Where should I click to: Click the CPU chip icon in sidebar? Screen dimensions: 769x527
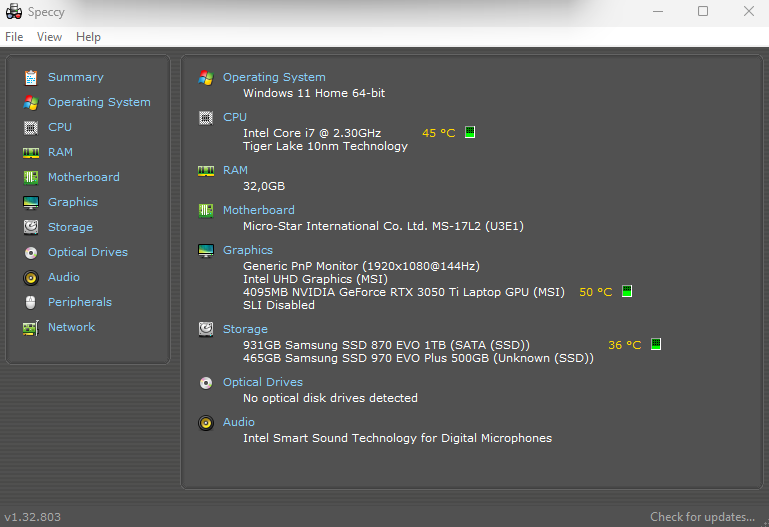(31, 127)
